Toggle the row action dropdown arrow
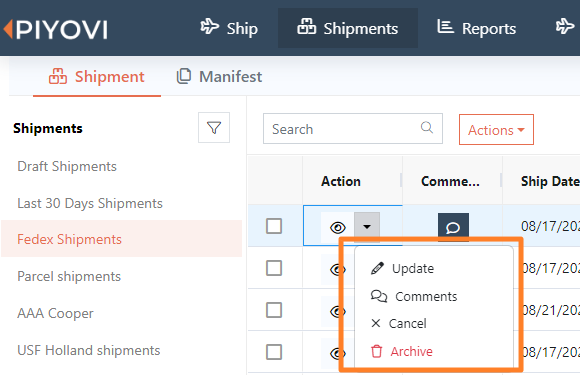Screen dimensions: 580x375 point(367,227)
